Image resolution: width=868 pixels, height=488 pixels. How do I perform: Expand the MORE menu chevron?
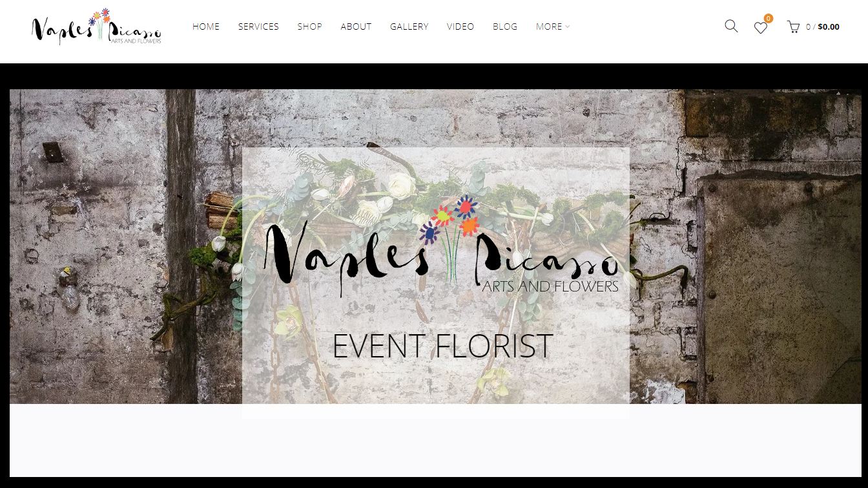click(568, 27)
